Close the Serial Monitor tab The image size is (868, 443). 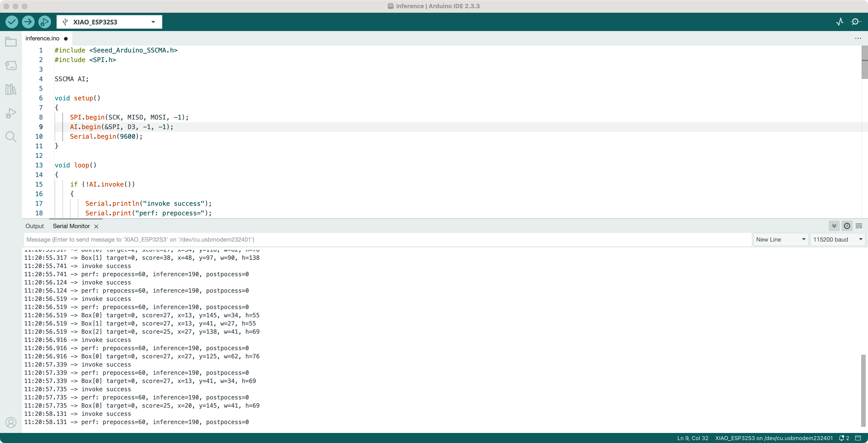coord(96,227)
